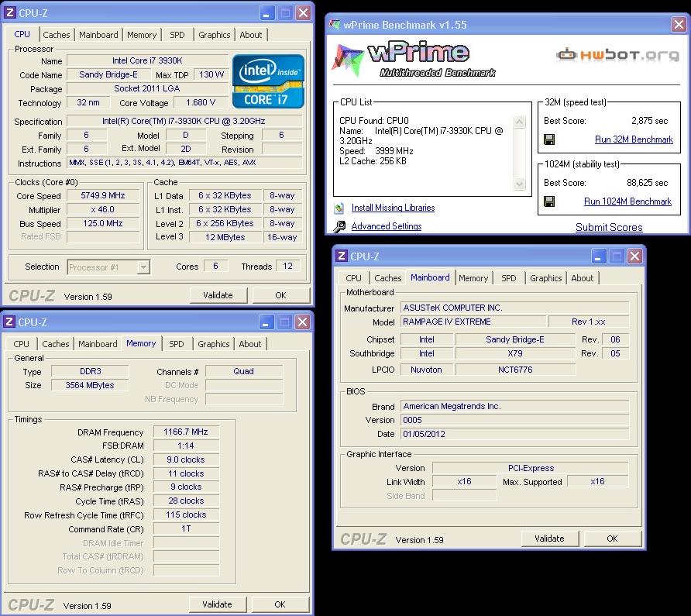
Task: Close the CPU-Z Mainboard window
Action: click(x=634, y=256)
